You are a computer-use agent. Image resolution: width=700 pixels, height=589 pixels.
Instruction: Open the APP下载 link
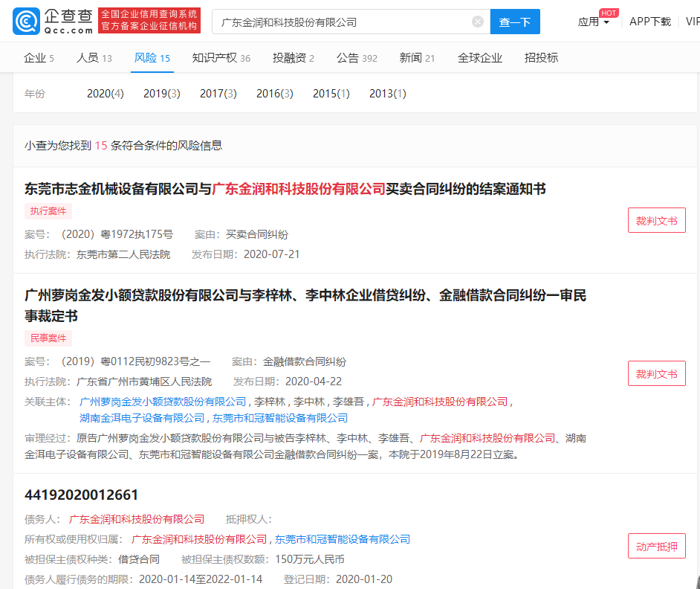(x=650, y=22)
